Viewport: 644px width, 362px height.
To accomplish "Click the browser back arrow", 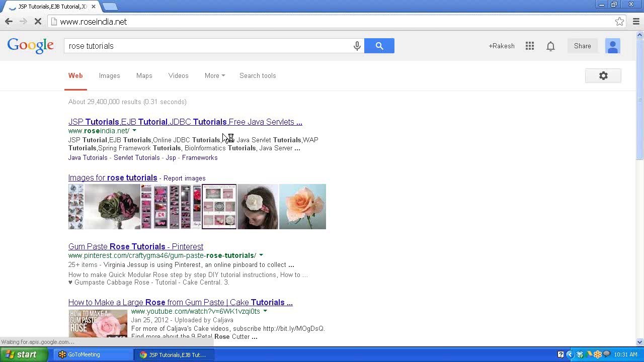I will [x=9, y=22].
